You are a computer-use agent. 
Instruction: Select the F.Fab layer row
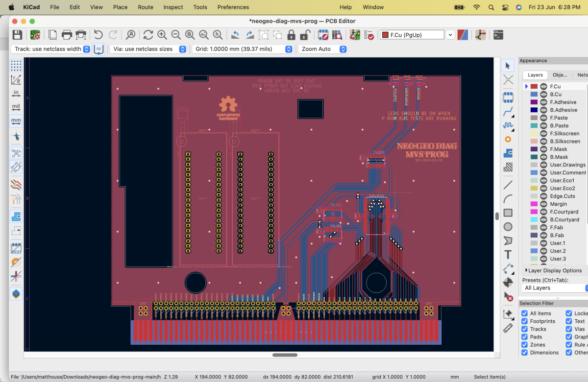point(556,227)
